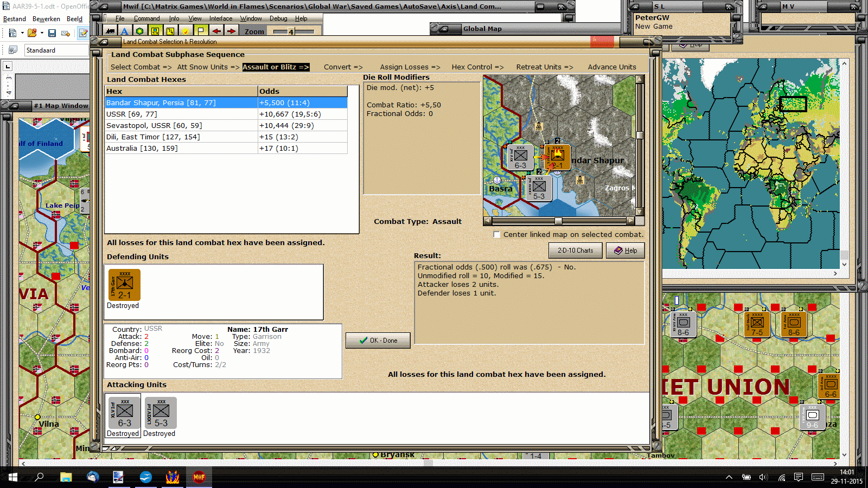Image resolution: width=868 pixels, height=488 pixels.
Task: Show hidden system tray icons
Action: [x=729, y=477]
